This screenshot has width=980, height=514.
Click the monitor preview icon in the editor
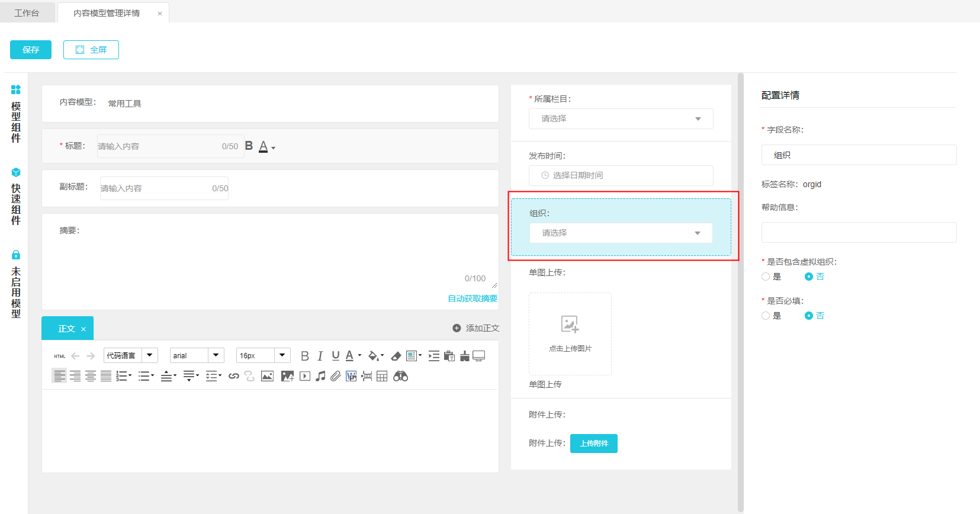[x=479, y=356]
